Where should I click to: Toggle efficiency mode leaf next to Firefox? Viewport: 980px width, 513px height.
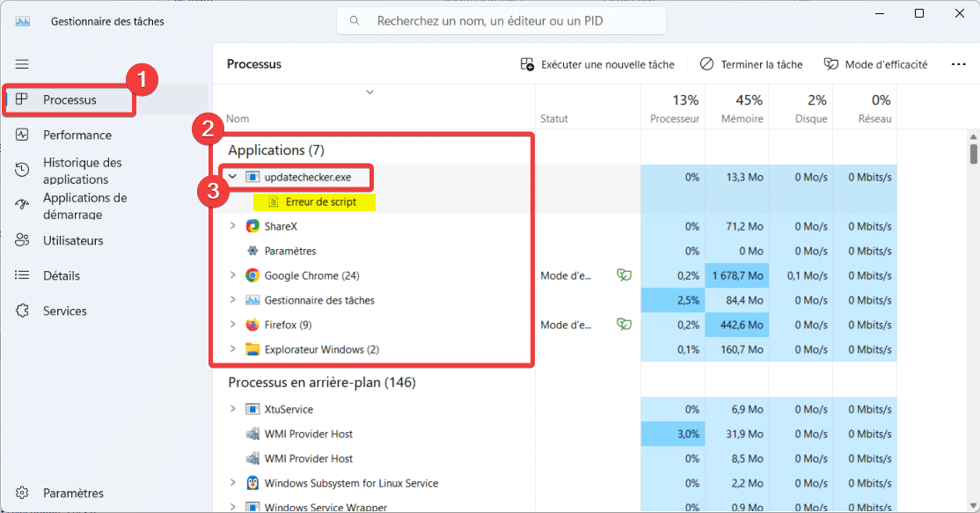click(x=624, y=324)
